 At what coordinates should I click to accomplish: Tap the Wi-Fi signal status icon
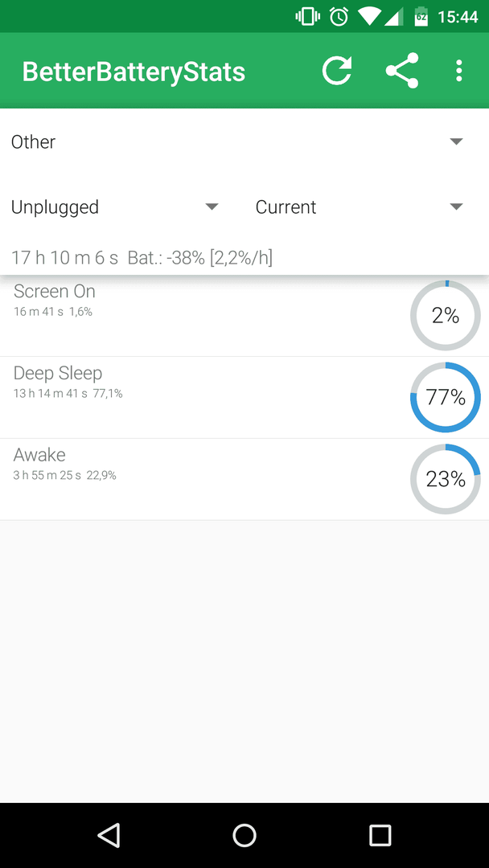369,17
